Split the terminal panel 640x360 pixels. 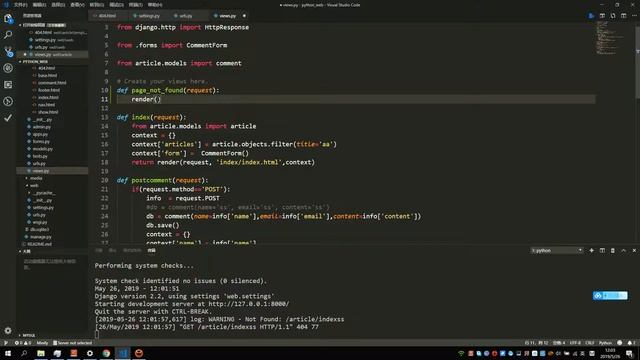[602, 250]
